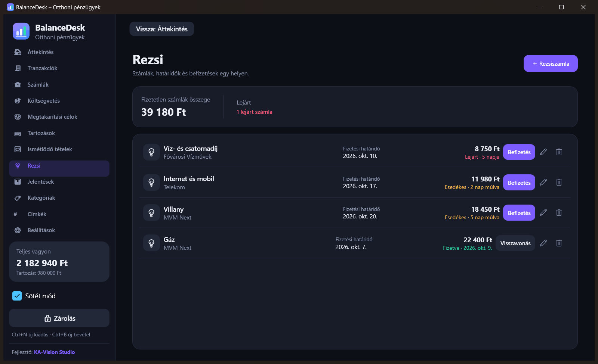Viewport: 598px width, 364px height.
Task: Click the house icon next to Áttekintés
Action: [x=18, y=52]
